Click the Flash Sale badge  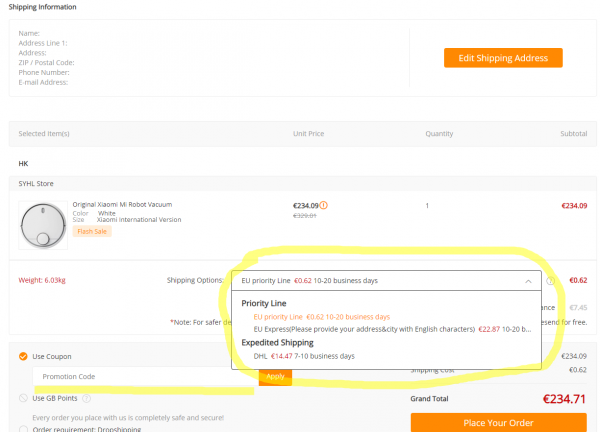click(91, 231)
